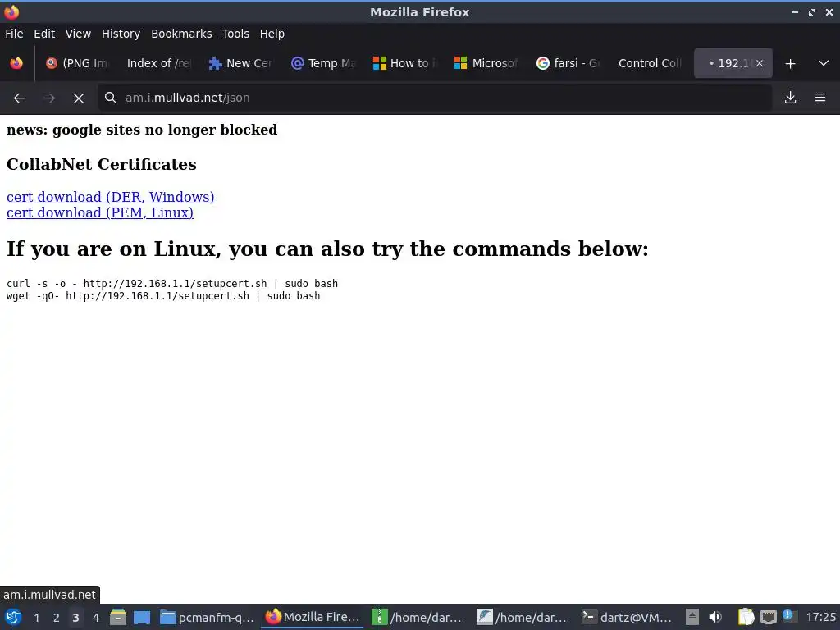This screenshot has width=840, height=630.
Task: Open the Firefox hamburger application menu
Action: (x=819, y=98)
